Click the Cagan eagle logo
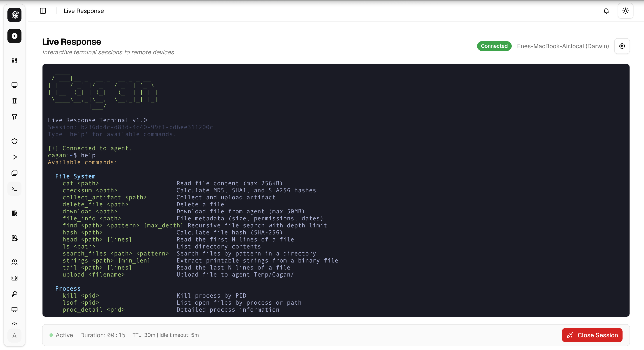This screenshot has width=644, height=350. click(x=14, y=15)
